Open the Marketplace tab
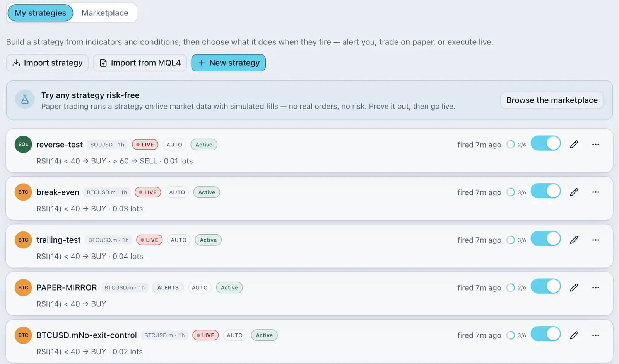 coord(105,13)
